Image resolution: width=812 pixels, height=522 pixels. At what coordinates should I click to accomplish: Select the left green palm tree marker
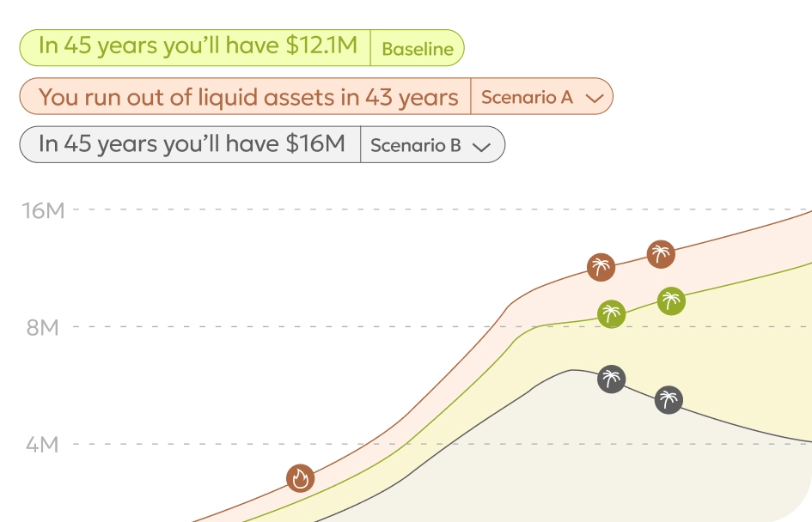611,313
